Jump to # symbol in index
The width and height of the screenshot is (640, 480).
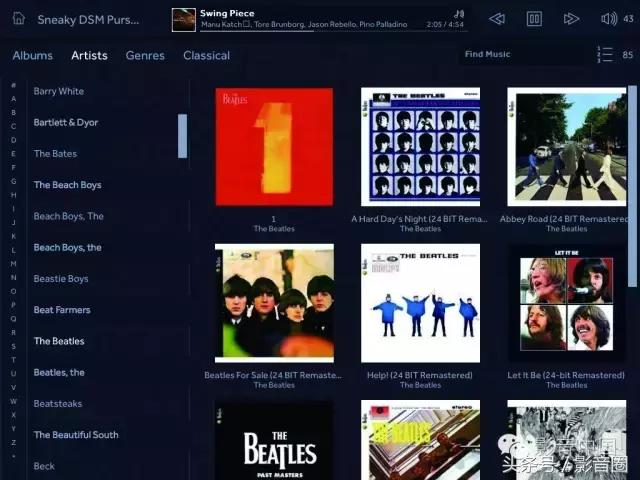click(x=13, y=85)
